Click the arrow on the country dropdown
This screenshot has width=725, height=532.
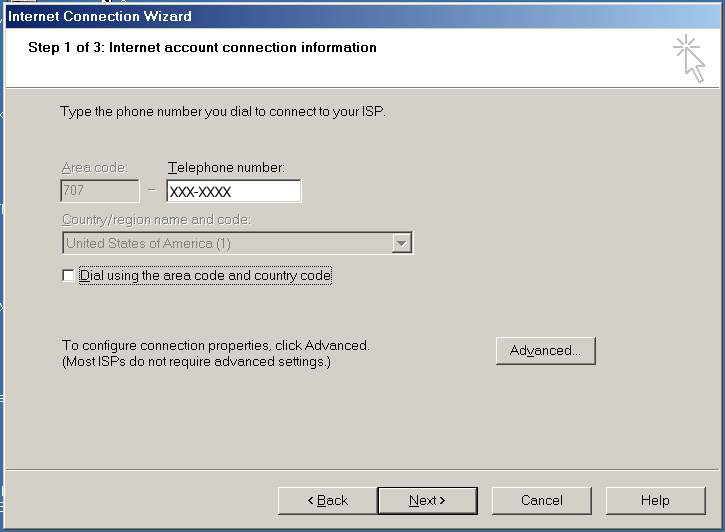(x=401, y=243)
